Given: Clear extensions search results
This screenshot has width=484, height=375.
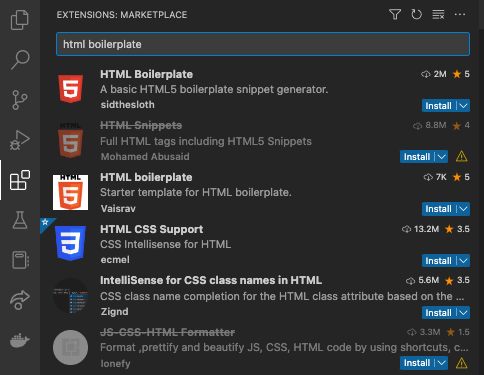Looking at the screenshot, I should [438, 14].
